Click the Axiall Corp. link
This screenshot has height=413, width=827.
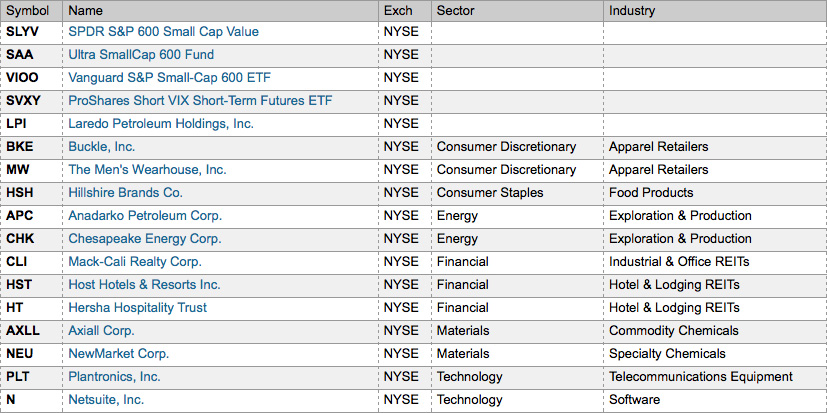[x=101, y=331]
